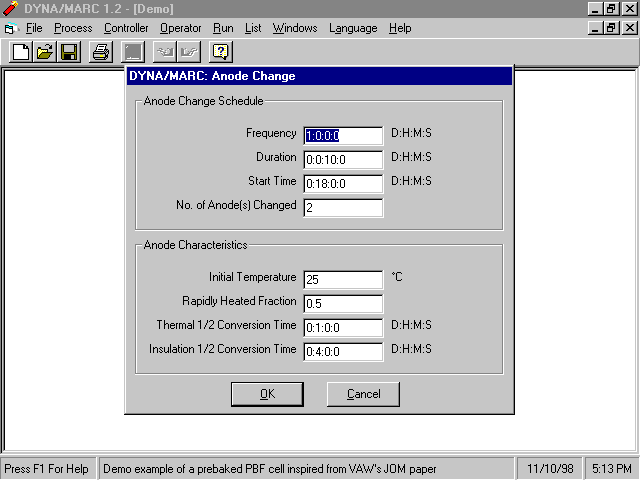
Task: Click the Insulation 1/2 Conversion Time field
Action: pyautogui.click(x=343, y=352)
